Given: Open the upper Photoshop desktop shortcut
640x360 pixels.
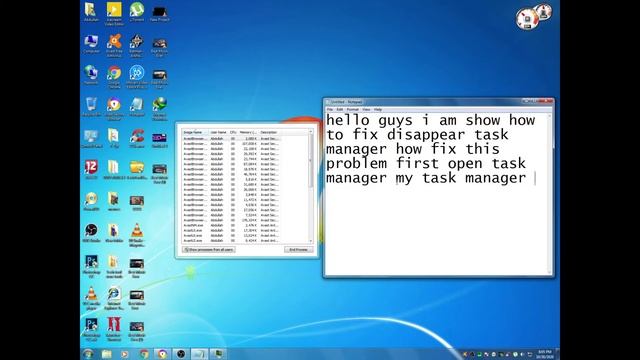Looking at the screenshot, I should pos(91,266).
